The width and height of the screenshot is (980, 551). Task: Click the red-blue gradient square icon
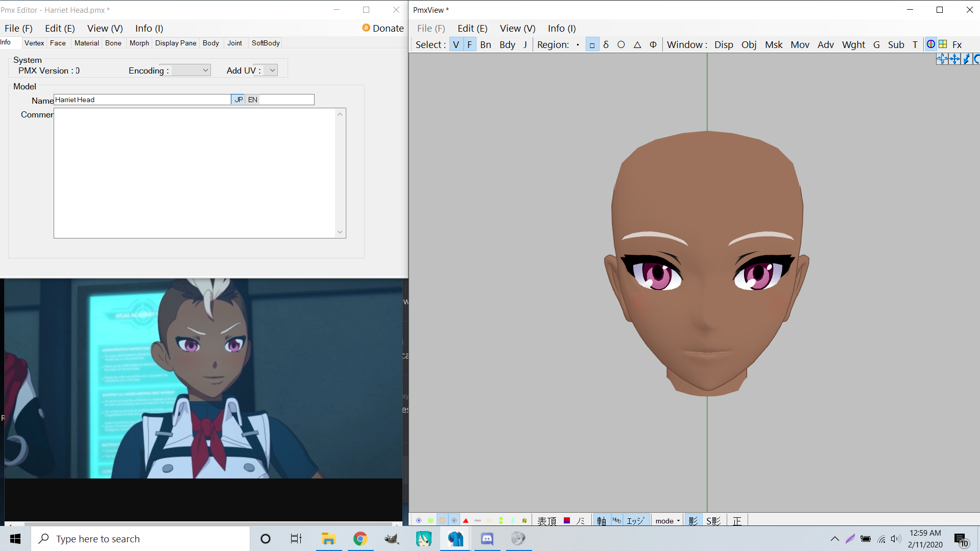[x=566, y=520]
